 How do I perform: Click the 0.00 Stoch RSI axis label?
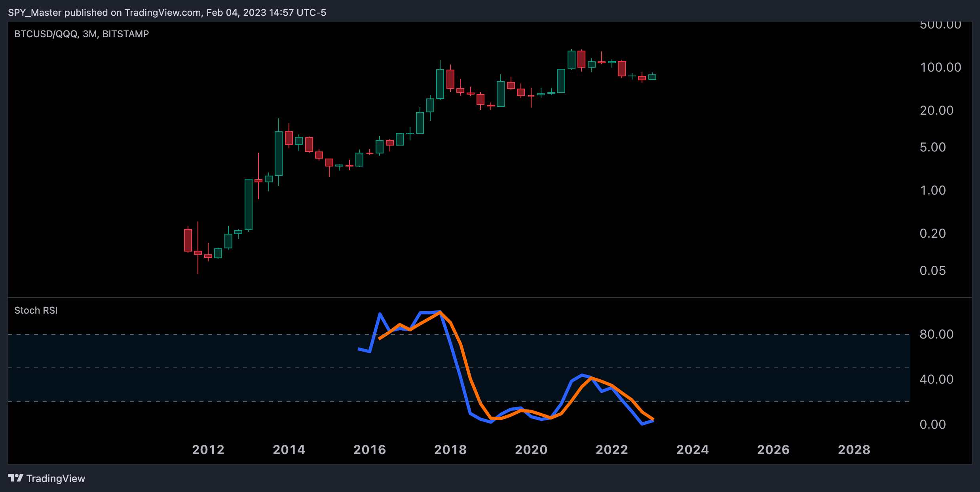click(933, 424)
